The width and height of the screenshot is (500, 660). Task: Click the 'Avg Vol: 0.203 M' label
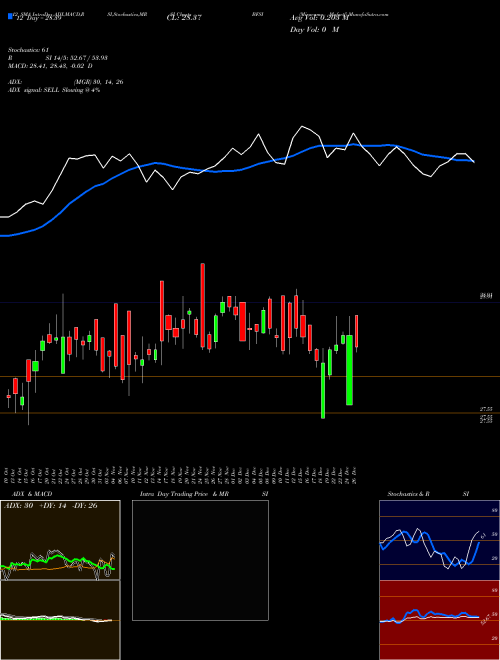(319, 18)
